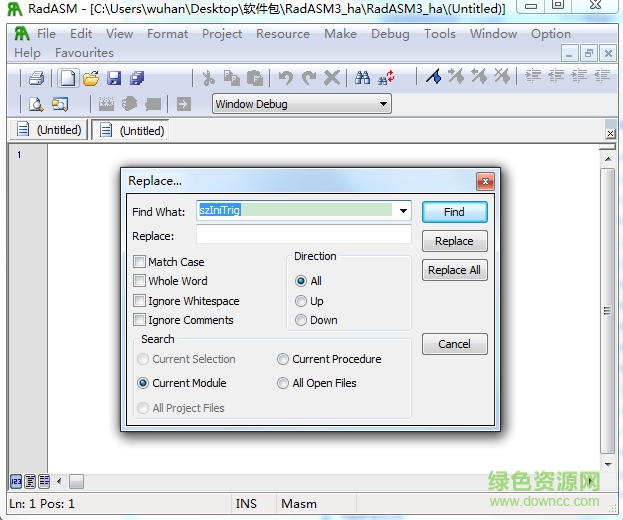Click the Comment block toolbar icon

tap(579, 75)
